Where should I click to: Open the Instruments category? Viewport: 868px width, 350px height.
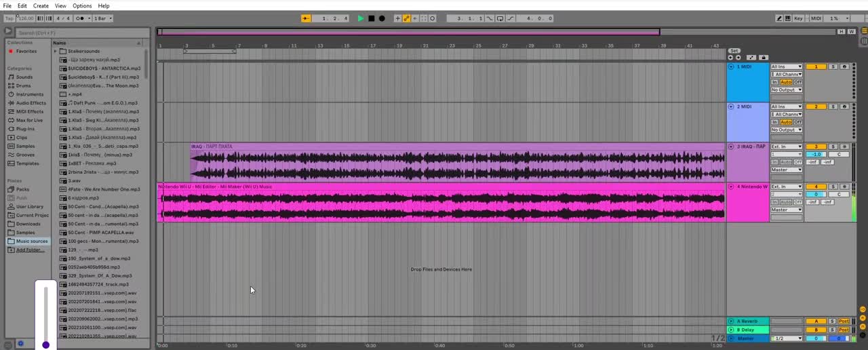[x=30, y=94]
